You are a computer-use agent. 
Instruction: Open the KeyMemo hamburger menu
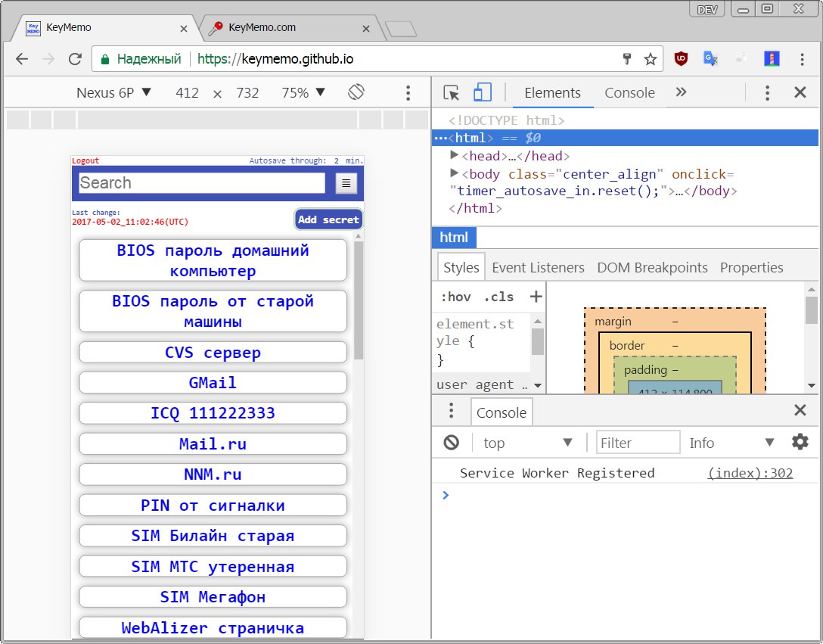346,183
